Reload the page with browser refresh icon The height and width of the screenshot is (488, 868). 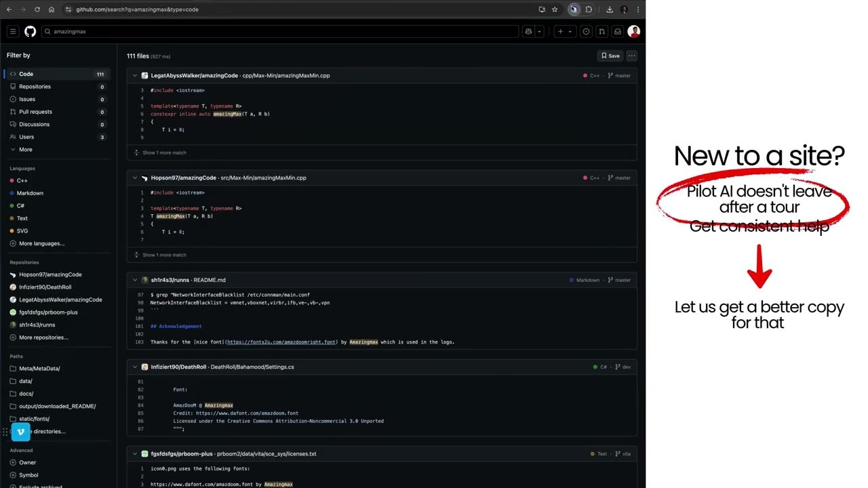point(37,9)
